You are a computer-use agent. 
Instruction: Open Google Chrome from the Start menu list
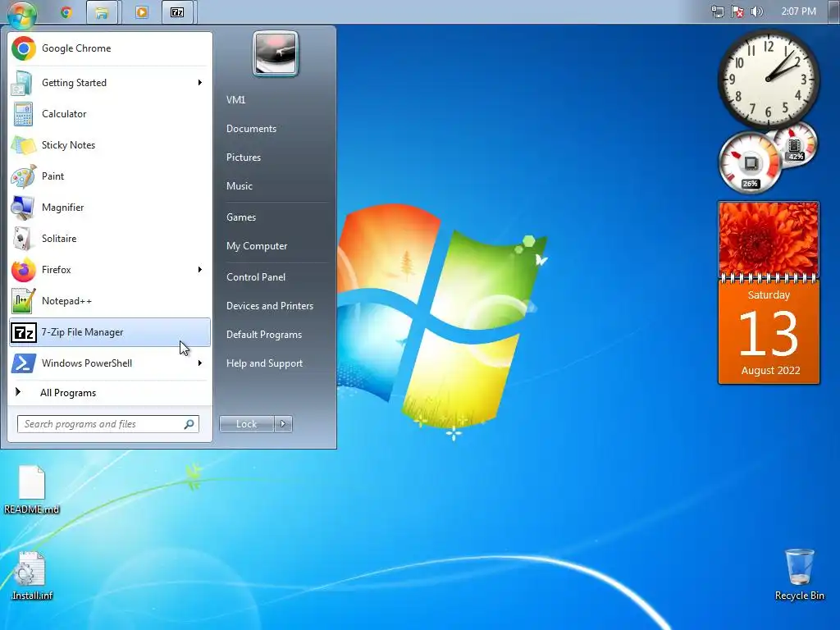click(110, 48)
